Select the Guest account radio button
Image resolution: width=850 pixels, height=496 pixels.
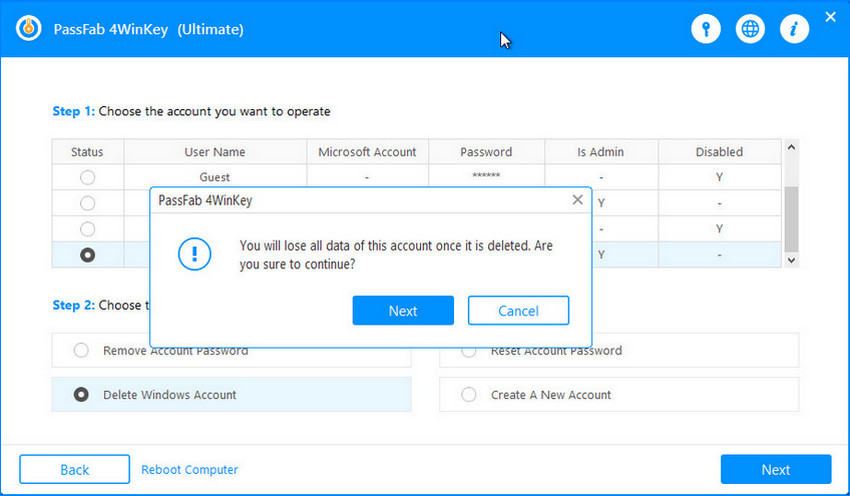click(87, 177)
